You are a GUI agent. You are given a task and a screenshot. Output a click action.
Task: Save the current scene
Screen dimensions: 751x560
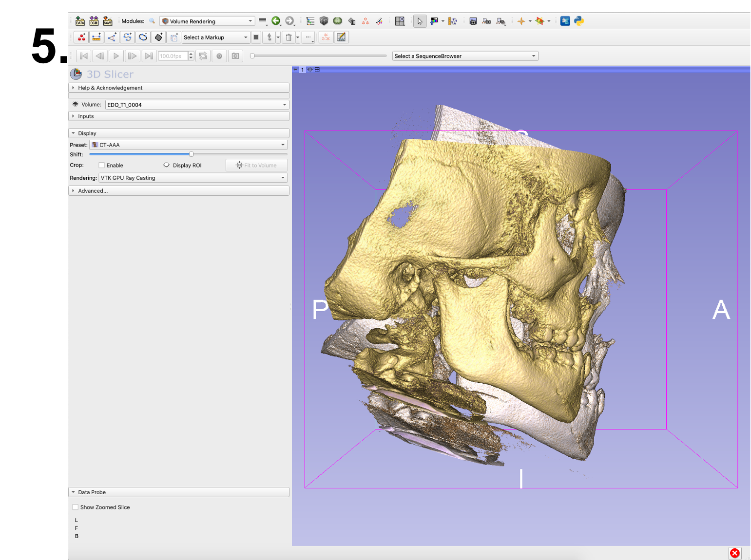click(107, 21)
